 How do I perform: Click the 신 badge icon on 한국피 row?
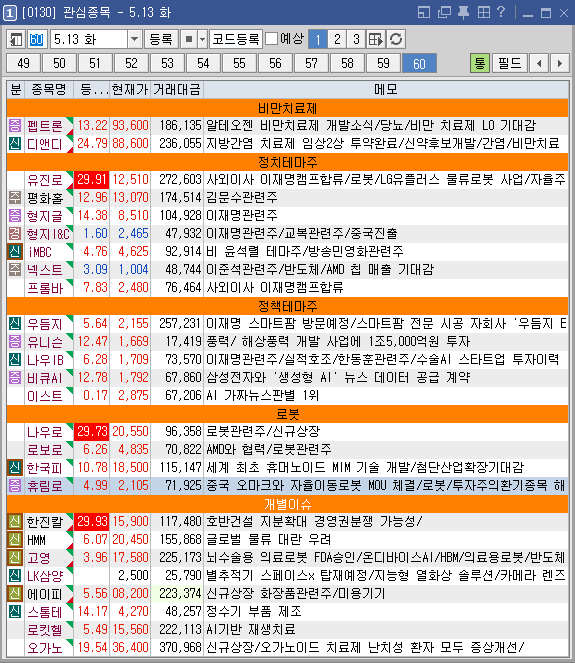(x=15, y=467)
